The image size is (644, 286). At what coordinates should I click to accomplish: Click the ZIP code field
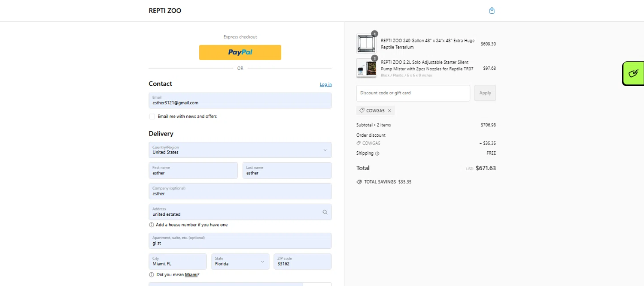click(x=303, y=262)
